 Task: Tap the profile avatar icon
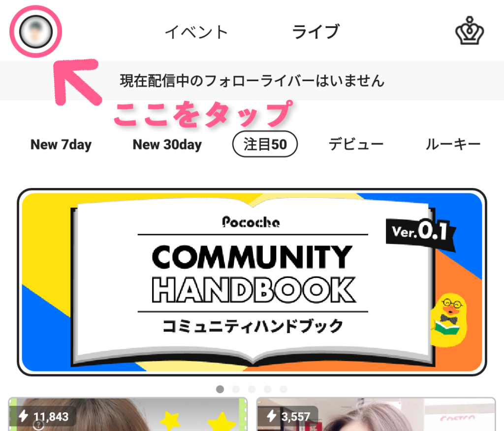point(35,31)
